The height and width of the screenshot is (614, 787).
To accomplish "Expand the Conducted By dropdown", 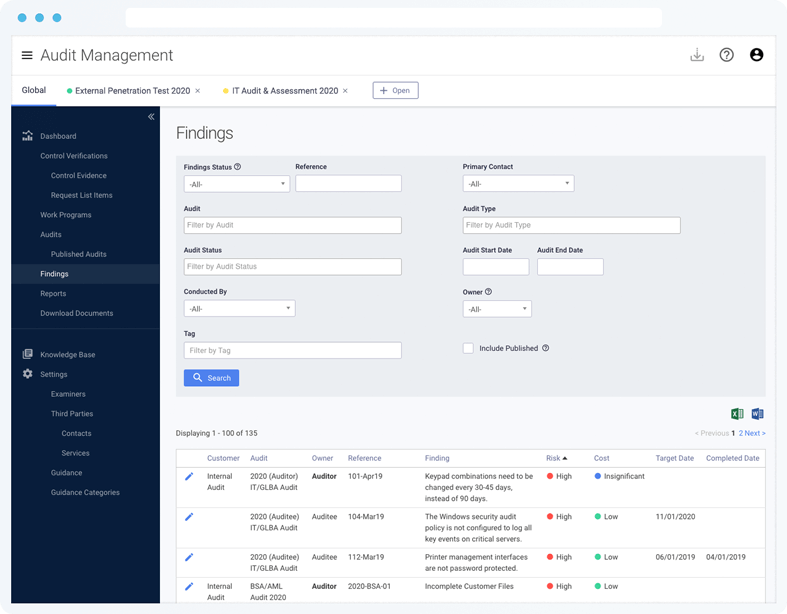I will (x=239, y=309).
